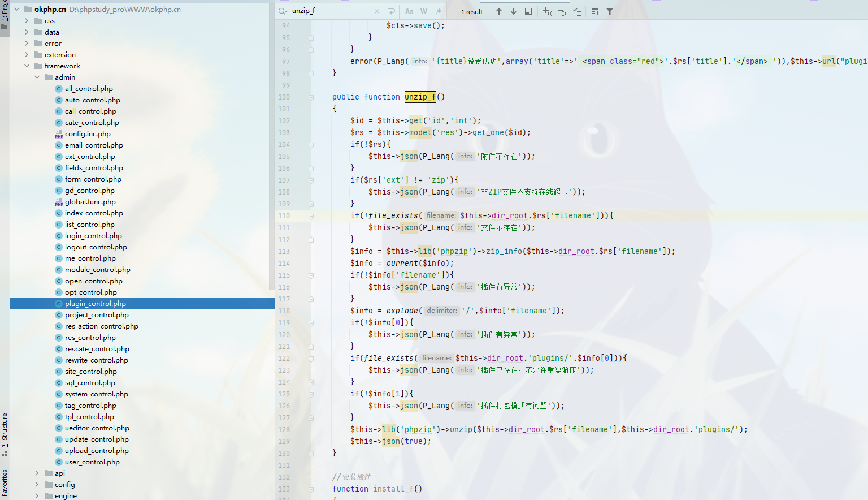Open the Favorites tool window tab
The image size is (868, 500).
tap(5, 482)
